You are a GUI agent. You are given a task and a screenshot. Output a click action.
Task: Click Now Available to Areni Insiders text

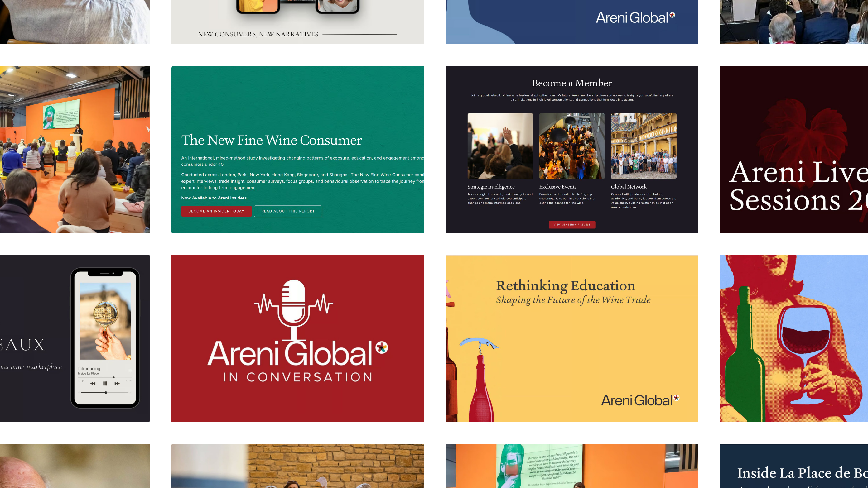click(214, 198)
